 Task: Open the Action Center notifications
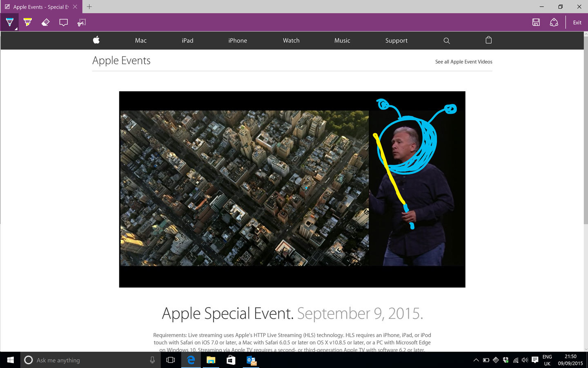[x=535, y=360]
